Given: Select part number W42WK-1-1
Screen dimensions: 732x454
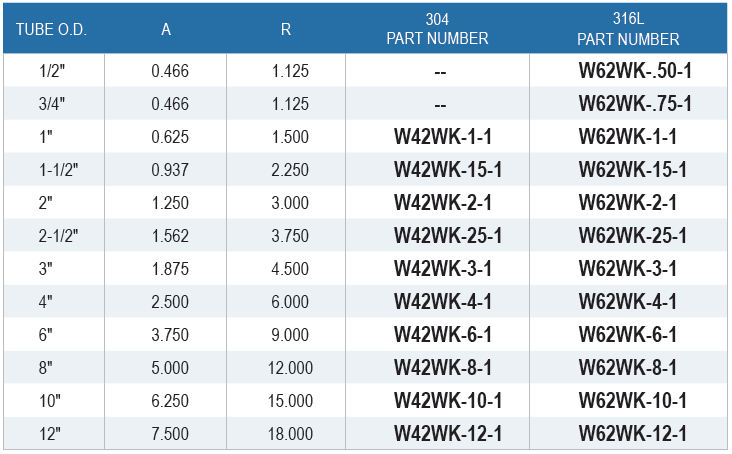Looking at the screenshot, I should pos(443,137).
